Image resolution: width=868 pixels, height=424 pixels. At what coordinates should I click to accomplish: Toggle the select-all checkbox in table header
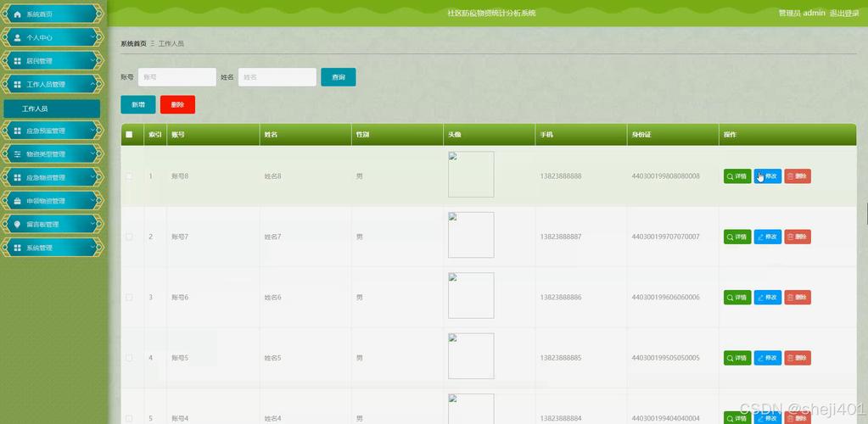(129, 134)
